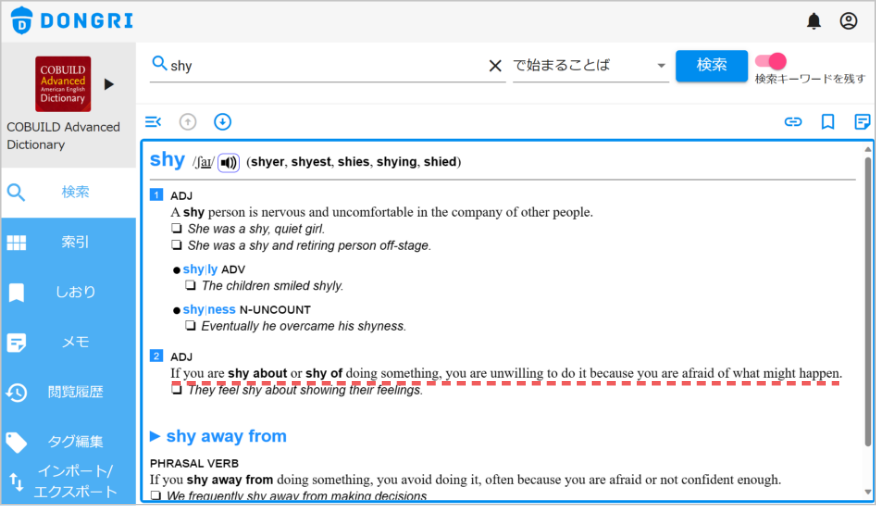The height and width of the screenshot is (506, 876).
Task: Open the しおり bookmarks sidebar item
Action: [x=68, y=292]
